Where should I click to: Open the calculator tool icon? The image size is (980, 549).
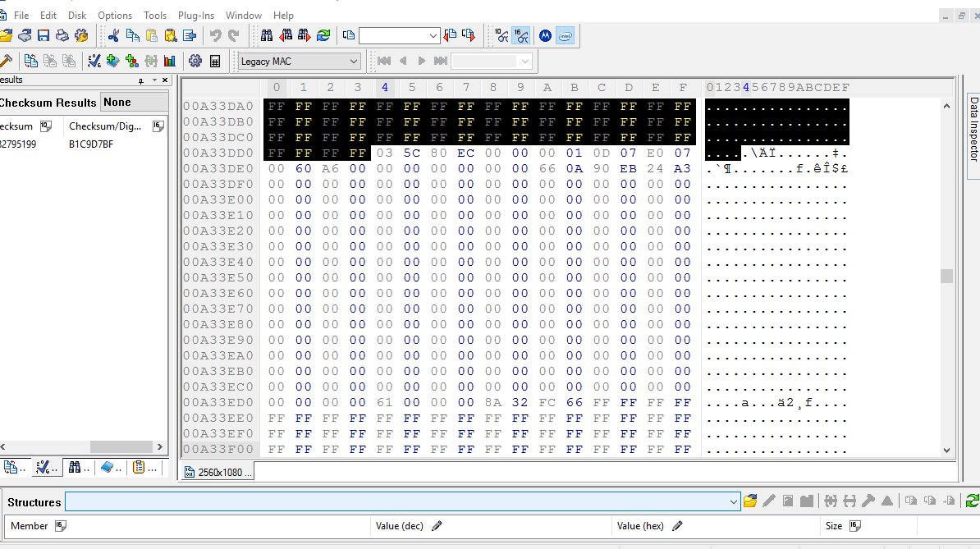click(215, 61)
